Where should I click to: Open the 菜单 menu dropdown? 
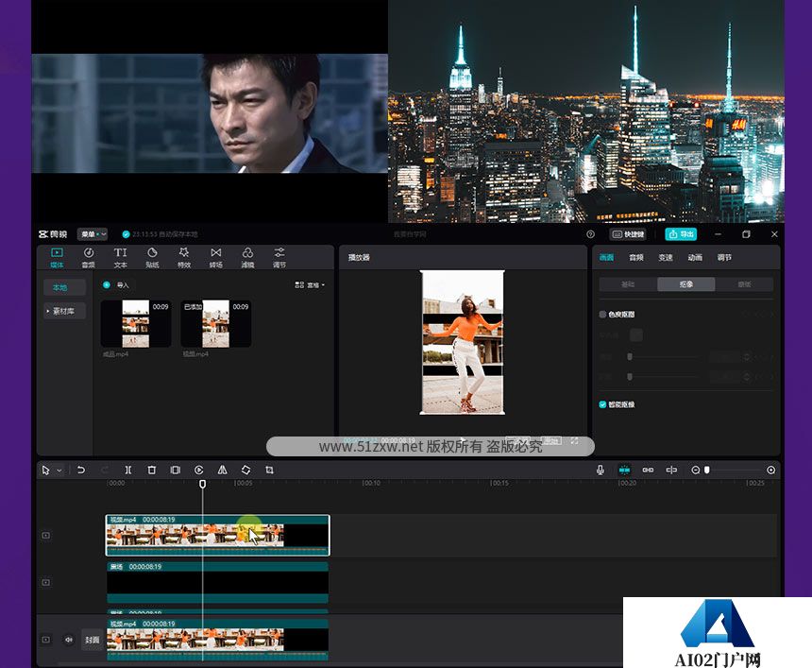pyautogui.click(x=93, y=234)
